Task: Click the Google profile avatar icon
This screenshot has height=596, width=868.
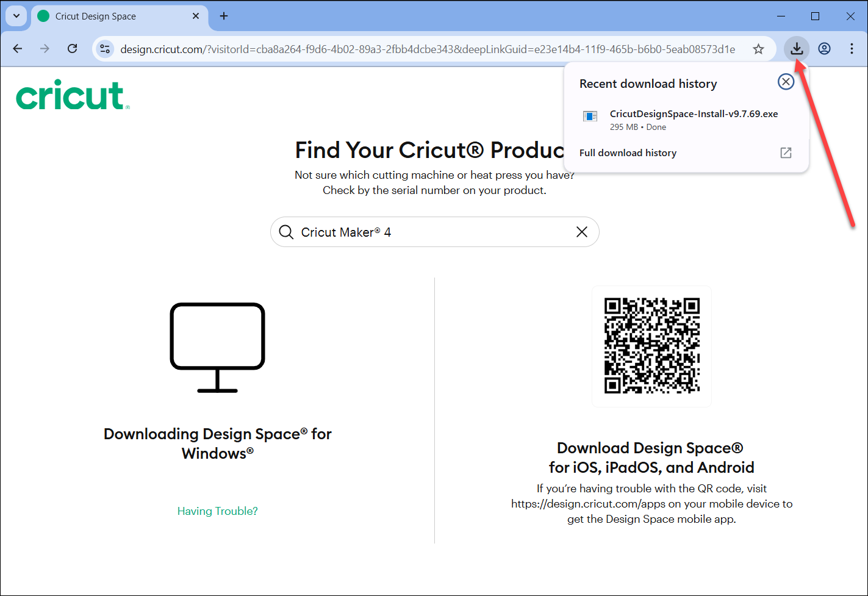Action: (824, 49)
